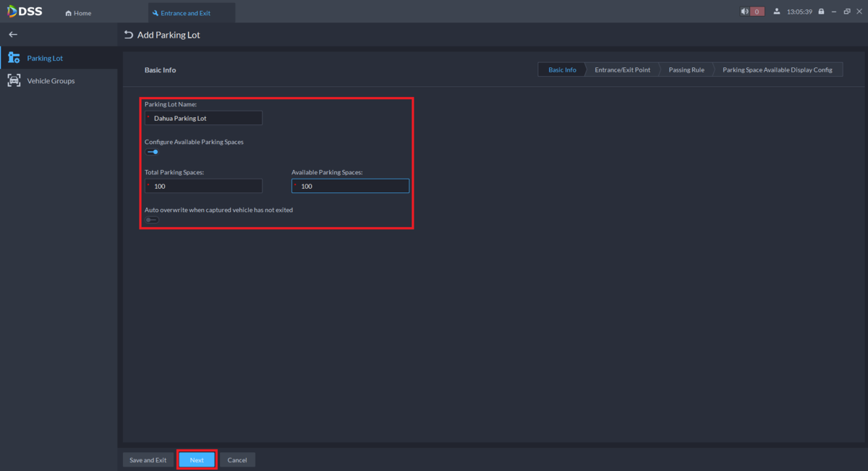The height and width of the screenshot is (471, 868).
Task: Click the Available Parking Spaces field
Action: tap(350, 186)
